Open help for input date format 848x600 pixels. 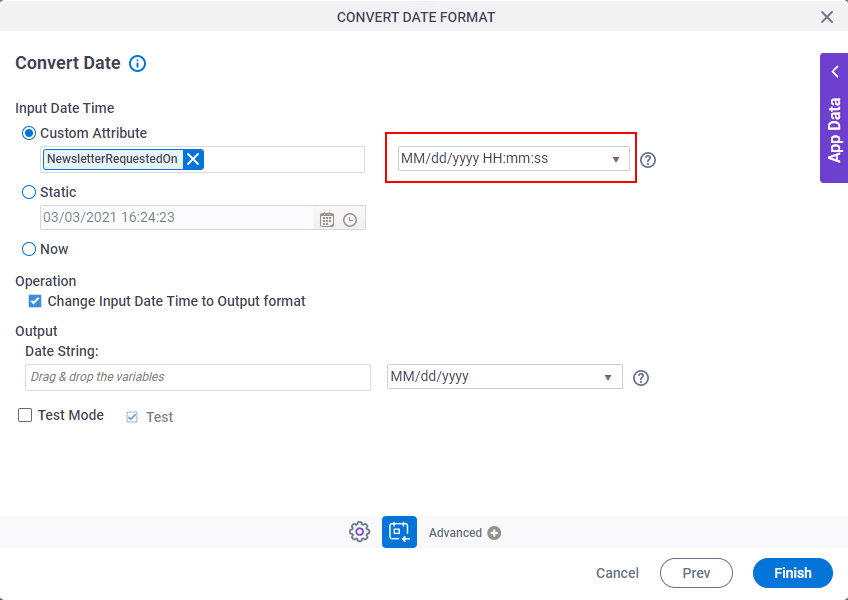tap(647, 160)
